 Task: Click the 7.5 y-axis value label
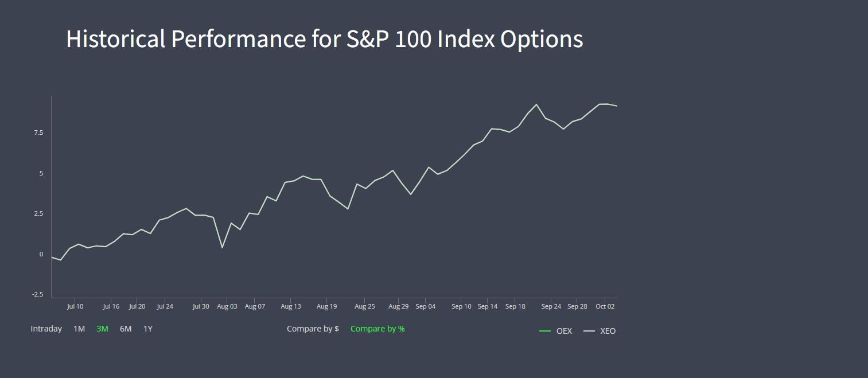tap(38, 133)
